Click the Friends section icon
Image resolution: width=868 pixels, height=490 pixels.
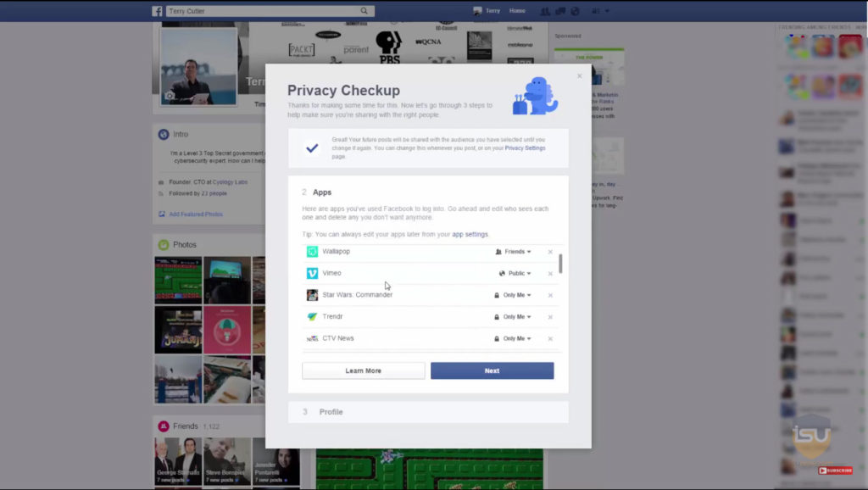click(x=164, y=426)
